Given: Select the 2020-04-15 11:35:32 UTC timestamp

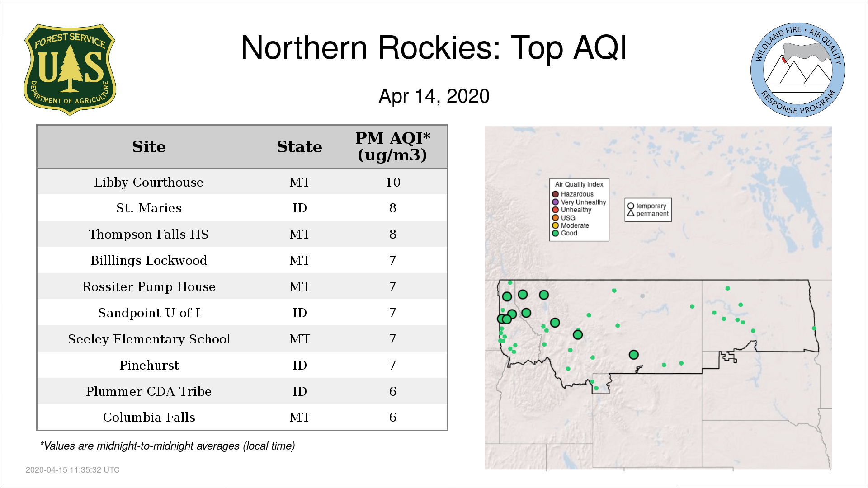Looking at the screenshot, I should [73, 470].
